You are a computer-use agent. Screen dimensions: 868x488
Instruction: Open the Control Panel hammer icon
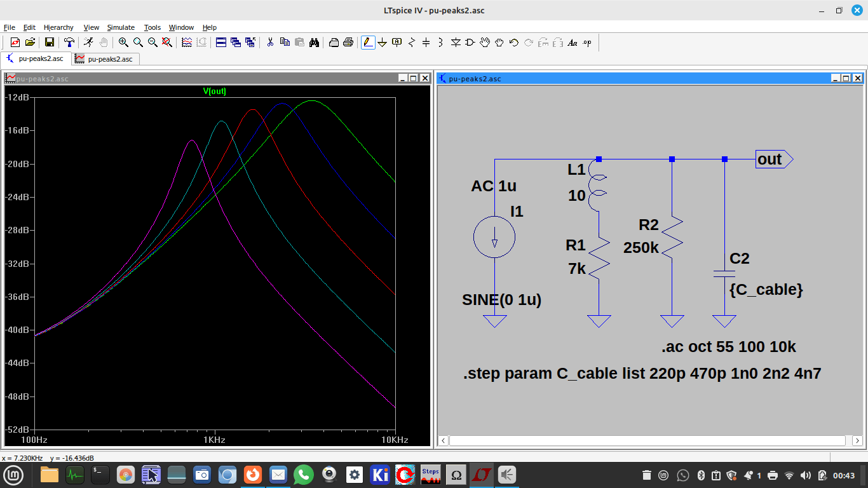pos(69,43)
